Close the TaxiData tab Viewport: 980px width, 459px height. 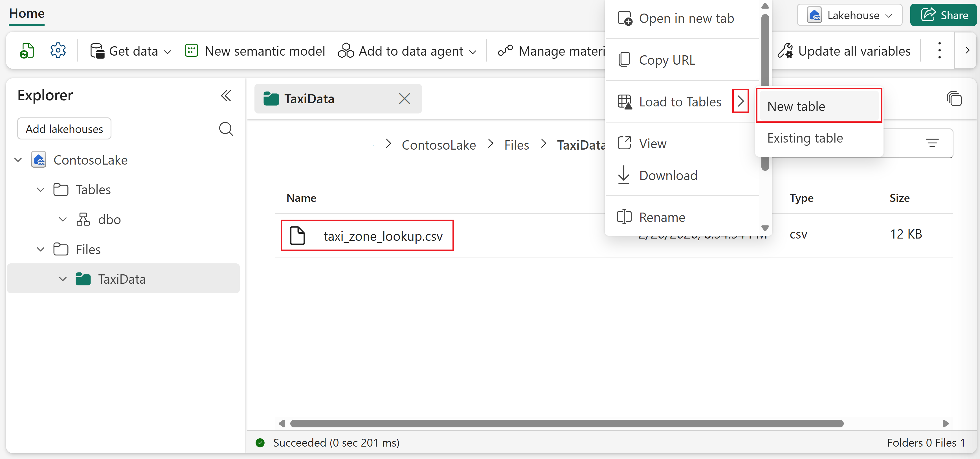pos(404,99)
